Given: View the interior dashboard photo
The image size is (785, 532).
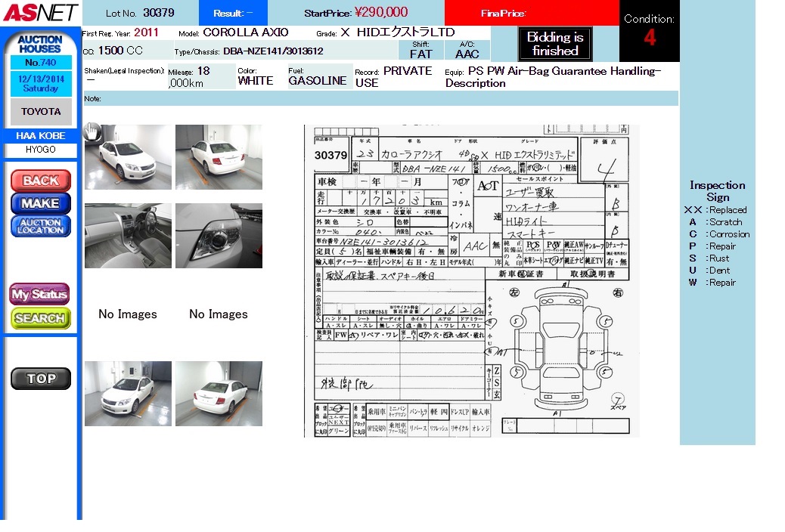Looking at the screenshot, I should [x=128, y=235].
